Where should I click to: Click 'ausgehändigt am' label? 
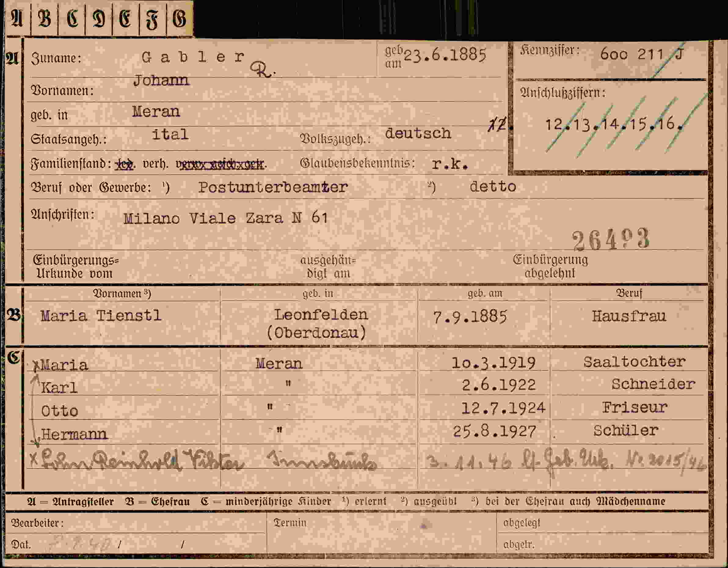pos(328,267)
